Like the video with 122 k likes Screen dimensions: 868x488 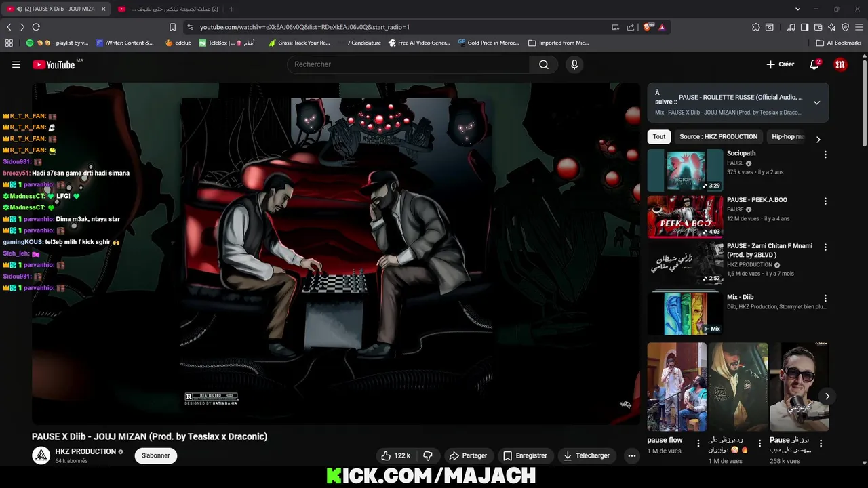click(395, 455)
